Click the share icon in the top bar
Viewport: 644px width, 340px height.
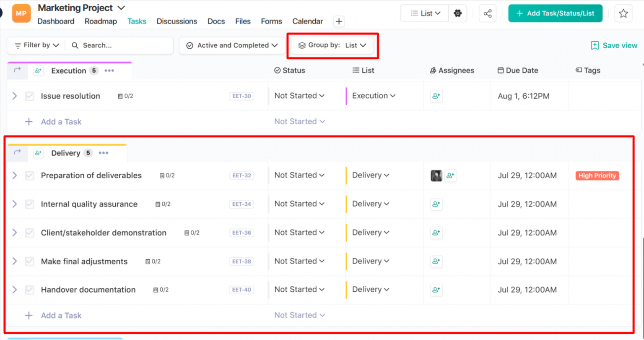487,13
